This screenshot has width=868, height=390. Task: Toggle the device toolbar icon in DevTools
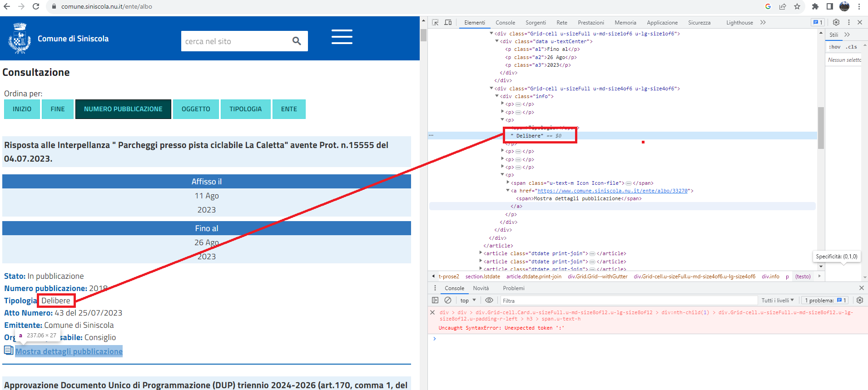(448, 22)
